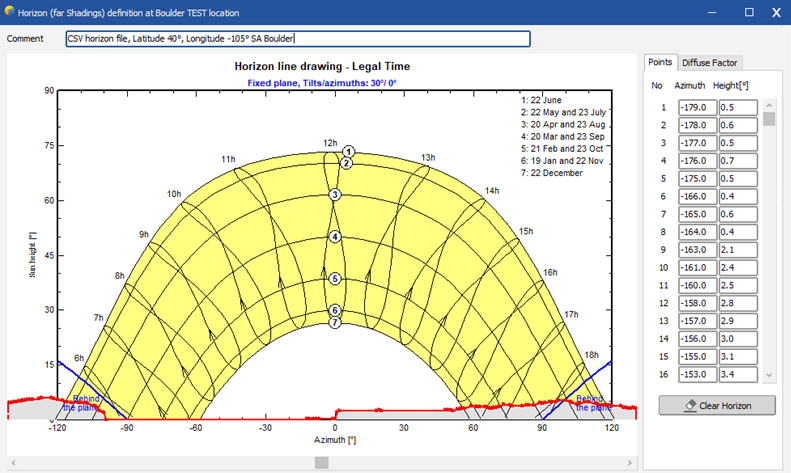This screenshot has height=473, width=791.
Task: Select the Azimuth field for point 1
Action: pos(696,107)
